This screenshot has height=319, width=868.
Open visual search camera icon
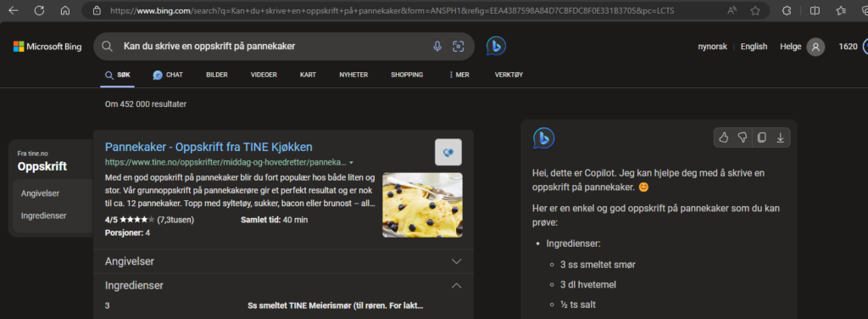tap(458, 47)
